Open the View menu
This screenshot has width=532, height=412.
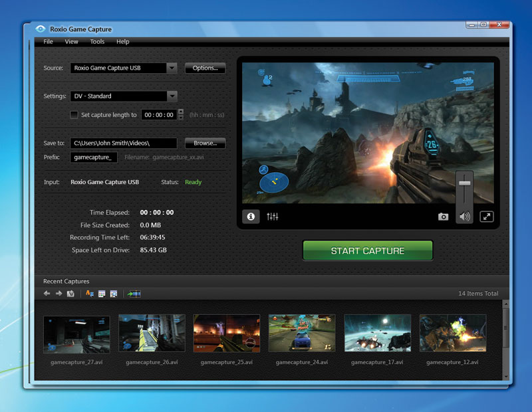tap(71, 41)
